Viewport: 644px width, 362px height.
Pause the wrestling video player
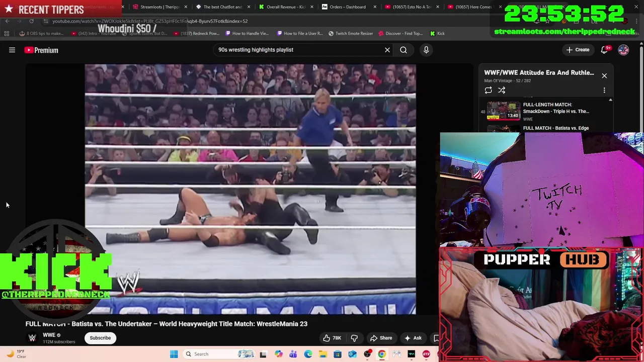click(x=250, y=189)
